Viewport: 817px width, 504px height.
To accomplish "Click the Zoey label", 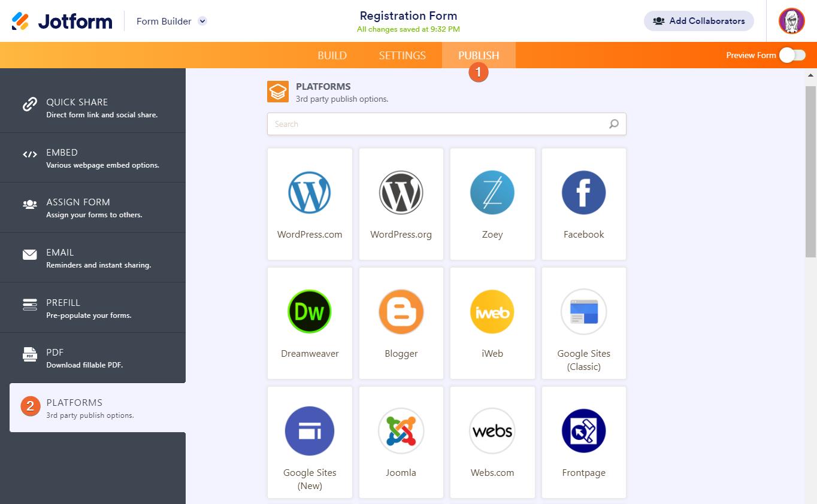I will tap(492, 235).
